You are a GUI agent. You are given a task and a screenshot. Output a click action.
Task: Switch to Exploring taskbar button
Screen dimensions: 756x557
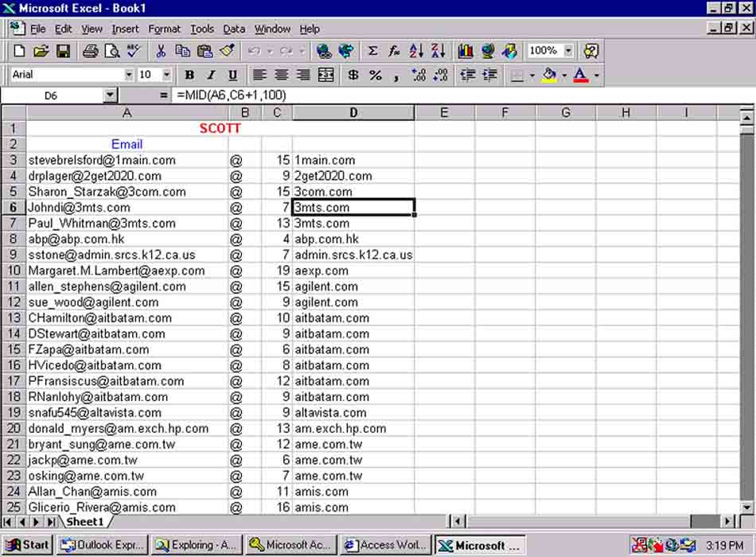(195, 545)
